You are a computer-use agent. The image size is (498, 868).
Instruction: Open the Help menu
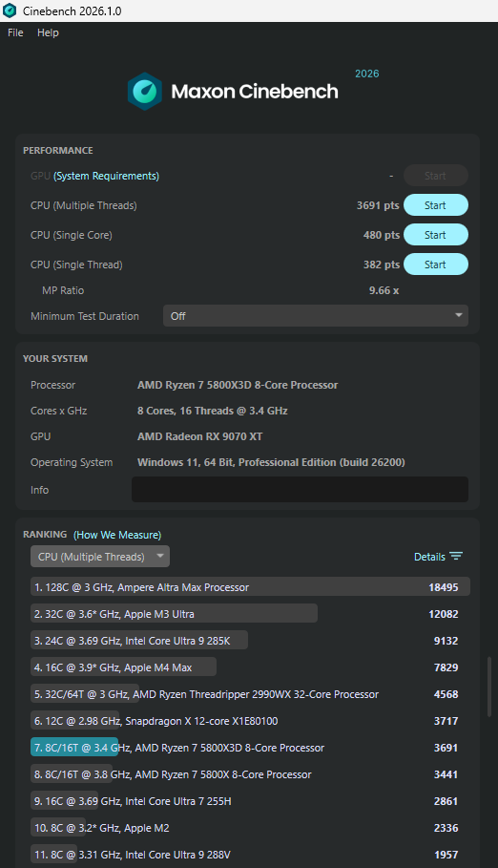pos(48,32)
